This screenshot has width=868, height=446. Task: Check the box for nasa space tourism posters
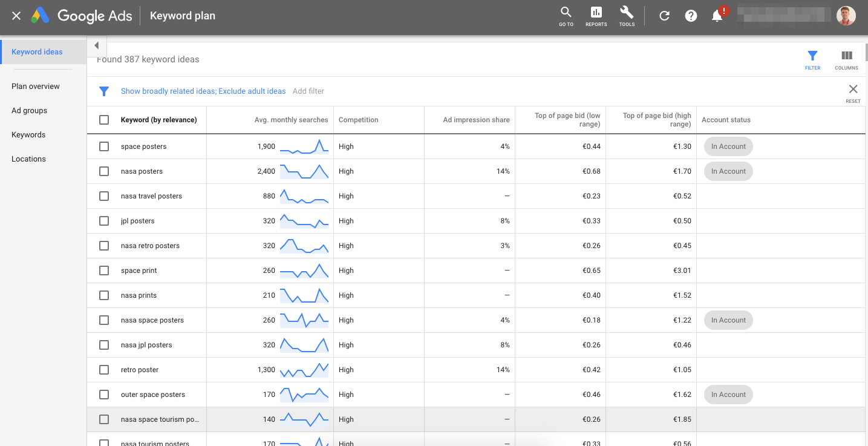pyautogui.click(x=104, y=419)
